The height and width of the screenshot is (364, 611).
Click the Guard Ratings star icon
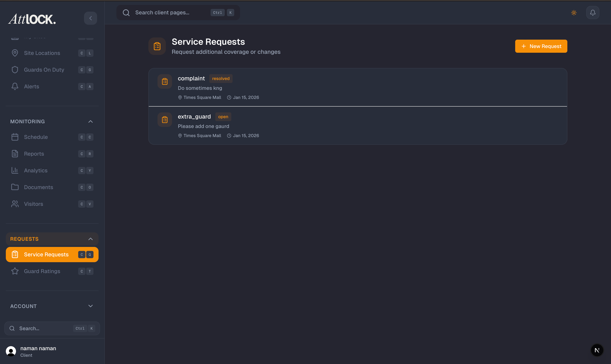15,271
